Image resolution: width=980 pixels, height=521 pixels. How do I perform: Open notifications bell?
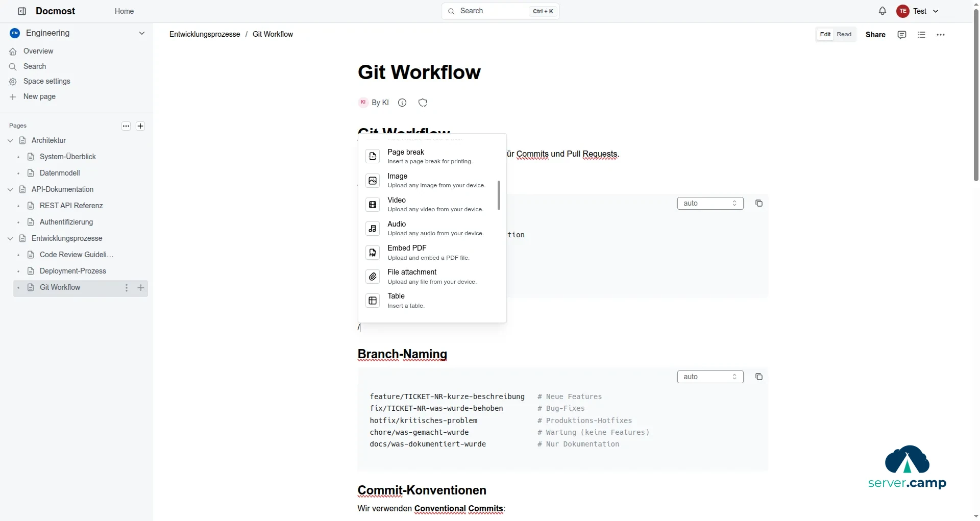coord(882,11)
